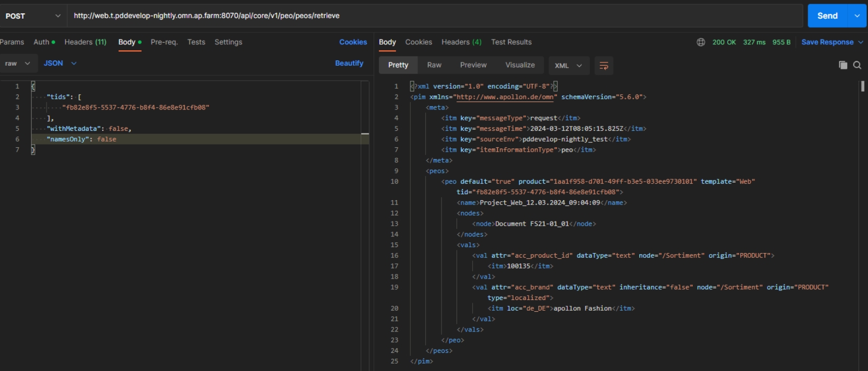Viewport: 868px width, 371px height.
Task: Click the response pane vertical scrollbar
Action: coord(862,86)
